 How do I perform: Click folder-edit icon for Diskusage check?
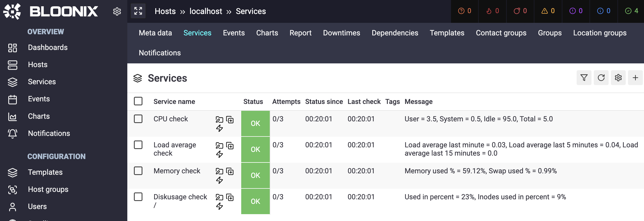(x=219, y=197)
